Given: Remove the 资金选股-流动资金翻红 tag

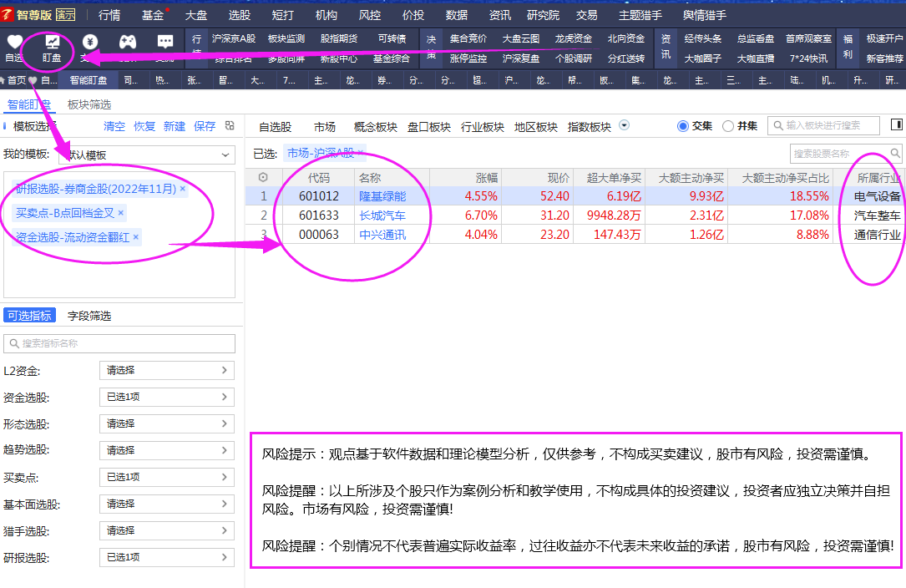Looking at the screenshot, I should click(136, 237).
